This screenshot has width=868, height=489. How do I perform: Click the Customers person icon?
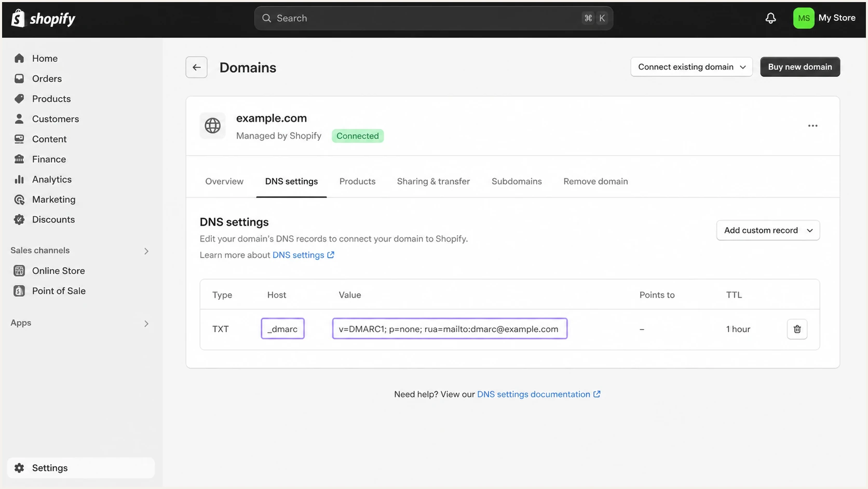point(19,119)
